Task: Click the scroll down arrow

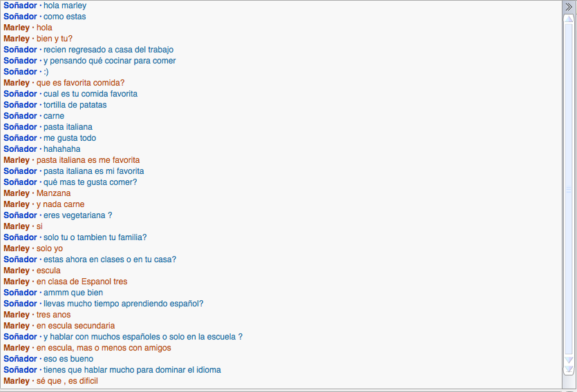Action: 569,360
